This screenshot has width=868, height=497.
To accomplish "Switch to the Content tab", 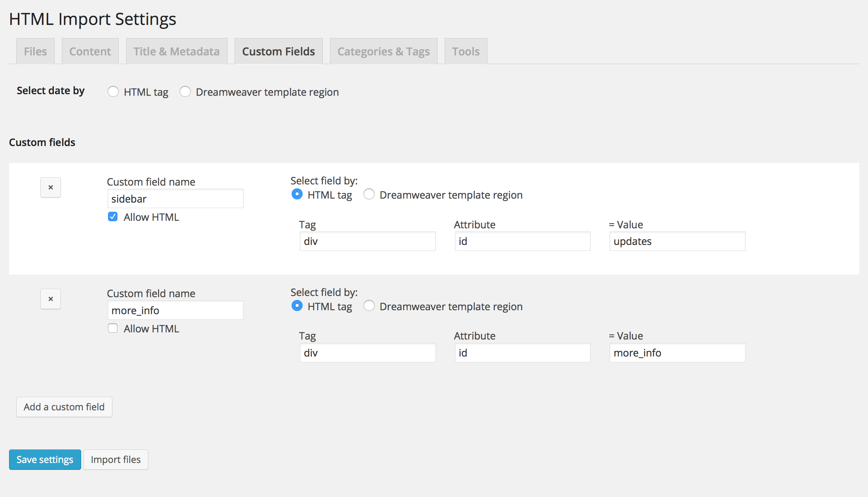I will click(90, 51).
